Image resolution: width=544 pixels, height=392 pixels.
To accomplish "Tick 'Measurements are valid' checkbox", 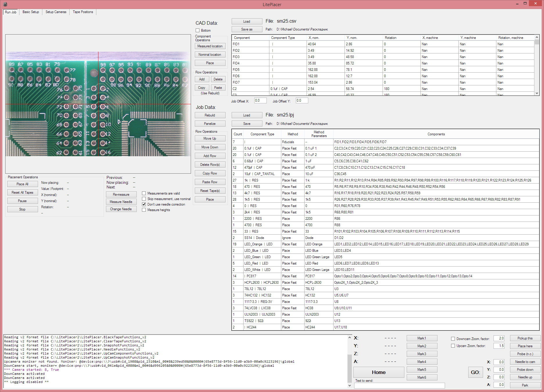I will pos(144,193).
